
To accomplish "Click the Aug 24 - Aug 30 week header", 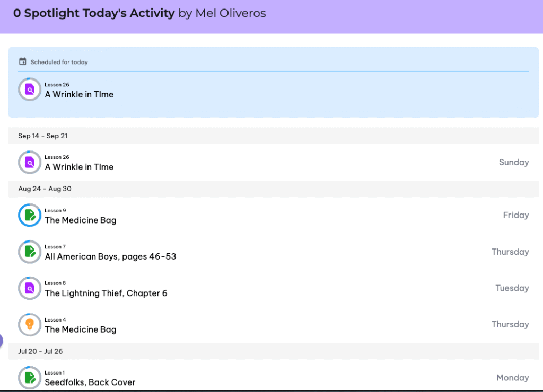I will [x=45, y=189].
